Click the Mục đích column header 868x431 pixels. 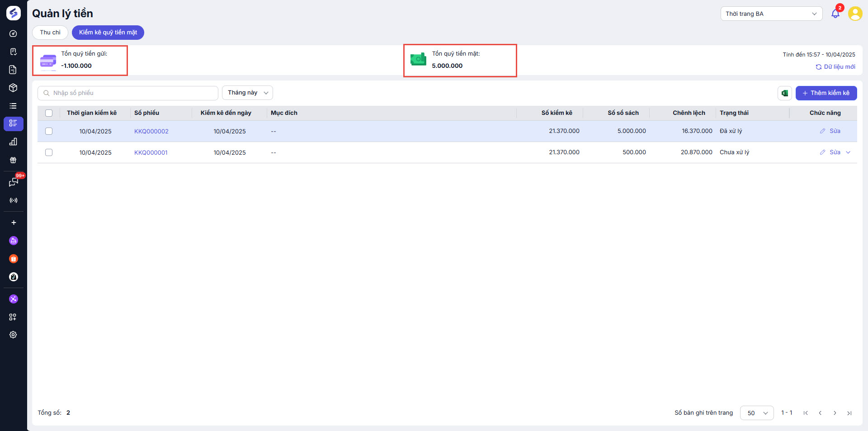[284, 113]
